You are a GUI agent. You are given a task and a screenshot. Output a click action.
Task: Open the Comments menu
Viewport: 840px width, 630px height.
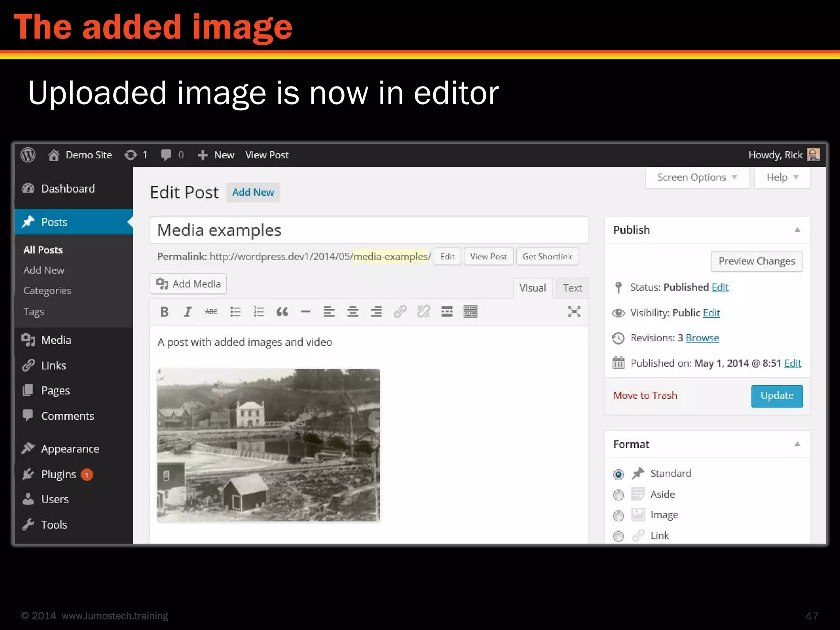coord(74,416)
